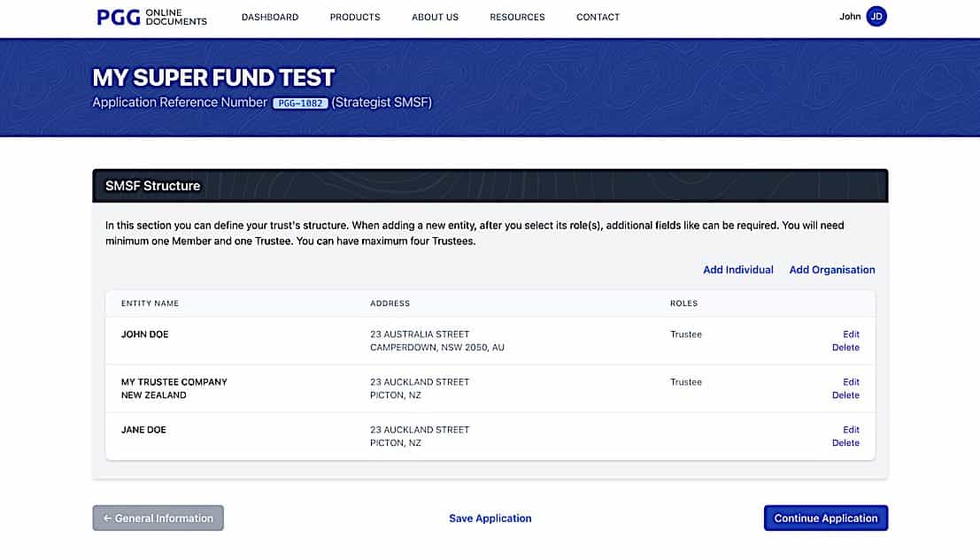Click the PGG Online Documents logo

151,17
